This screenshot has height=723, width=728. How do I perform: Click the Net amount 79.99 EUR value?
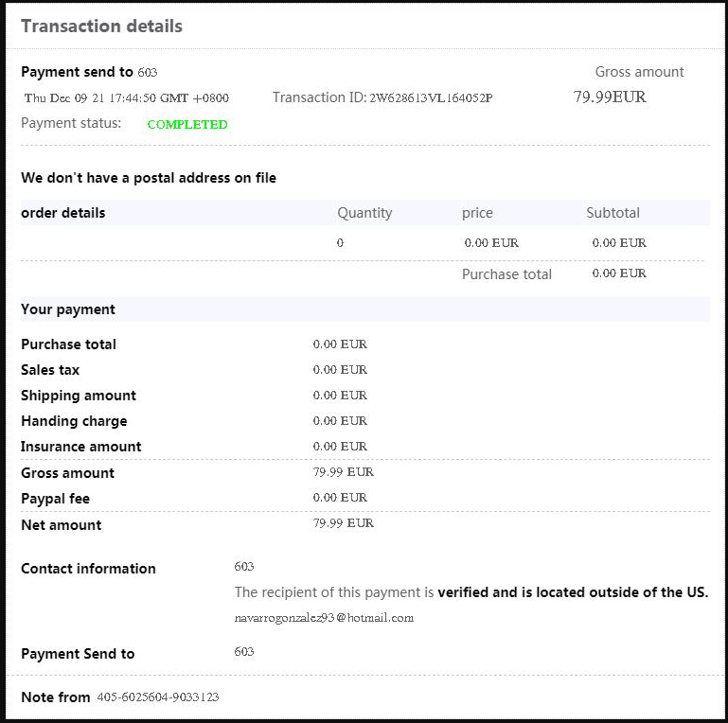pyautogui.click(x=343, y=522)
